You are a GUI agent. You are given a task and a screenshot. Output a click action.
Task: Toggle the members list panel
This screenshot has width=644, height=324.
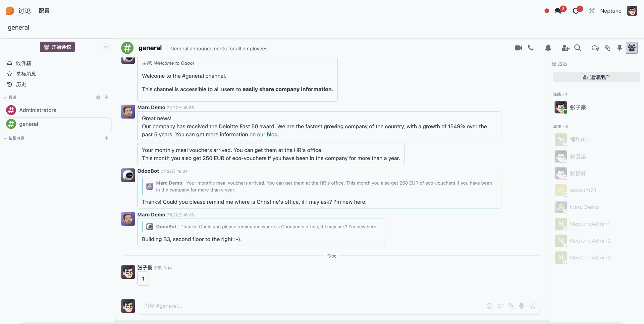(632, 48)
